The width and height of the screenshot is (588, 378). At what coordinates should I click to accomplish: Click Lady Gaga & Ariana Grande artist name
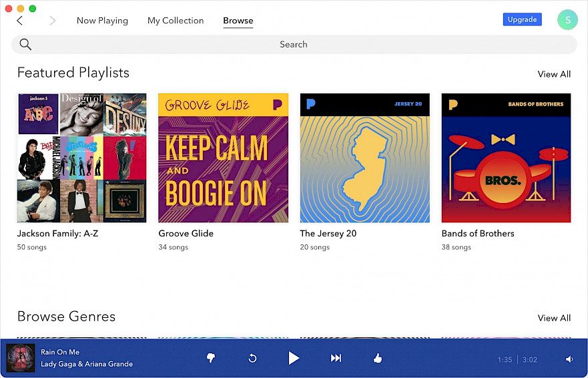click(87, 364)
